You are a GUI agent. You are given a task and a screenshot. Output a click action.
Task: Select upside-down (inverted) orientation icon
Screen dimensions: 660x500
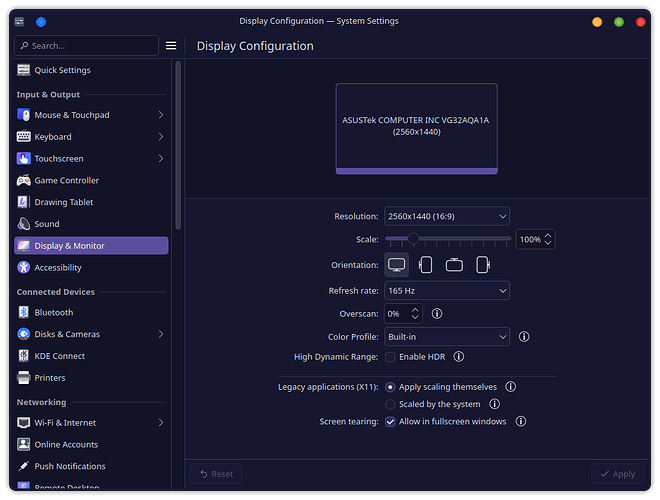click(x=454, y=265)
